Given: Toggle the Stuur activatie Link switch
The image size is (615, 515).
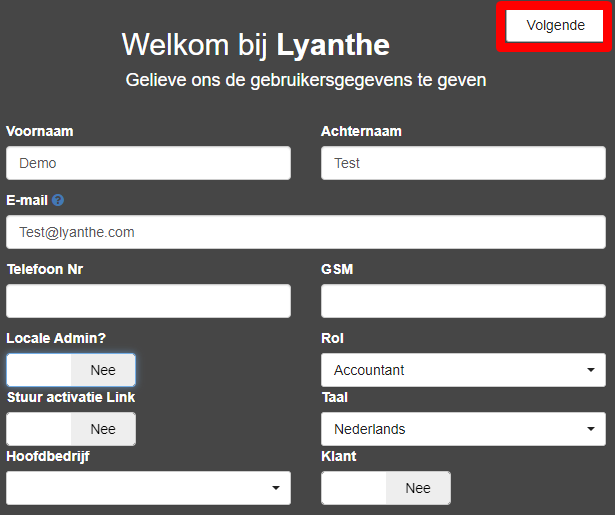Looking at the screenshot, I should click(x=71, y=429).
